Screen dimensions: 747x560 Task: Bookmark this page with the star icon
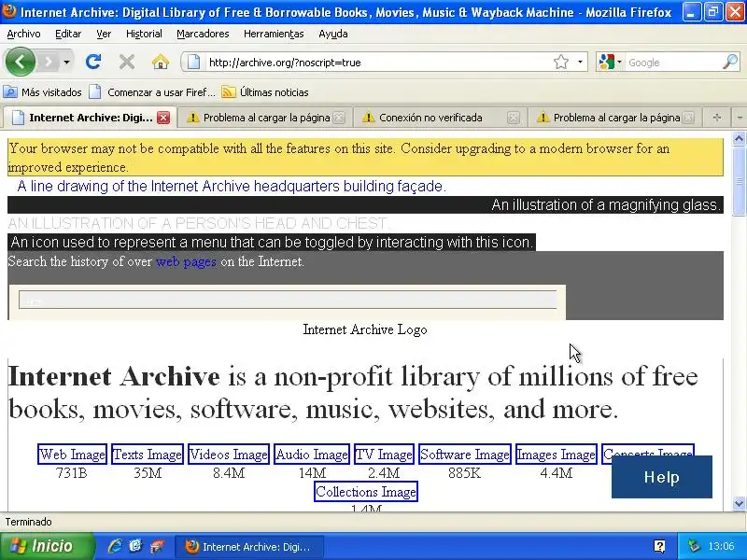click(x=561, y=62)
